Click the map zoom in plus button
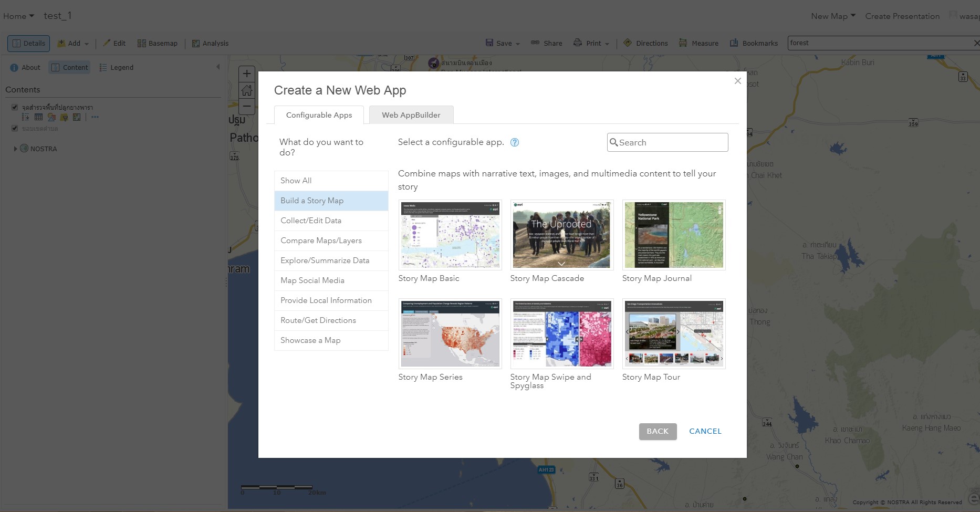The width and height of the screenshot is (980, 512). coord(247,74)
